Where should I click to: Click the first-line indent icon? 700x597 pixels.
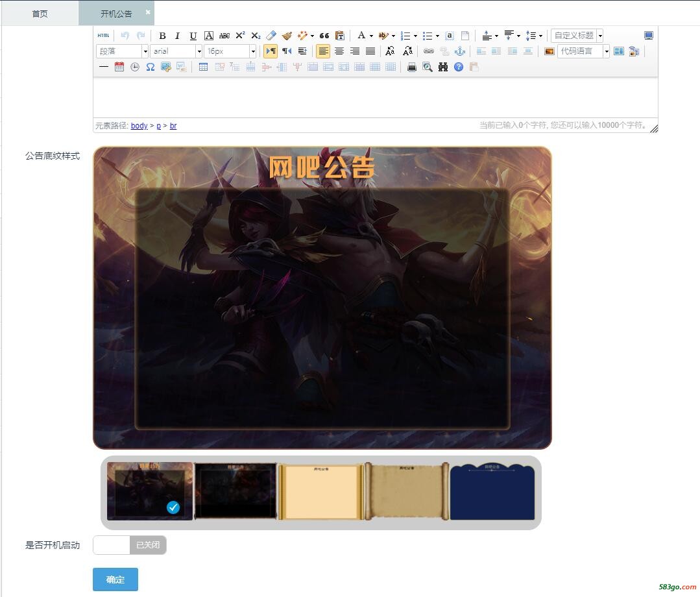302,51
